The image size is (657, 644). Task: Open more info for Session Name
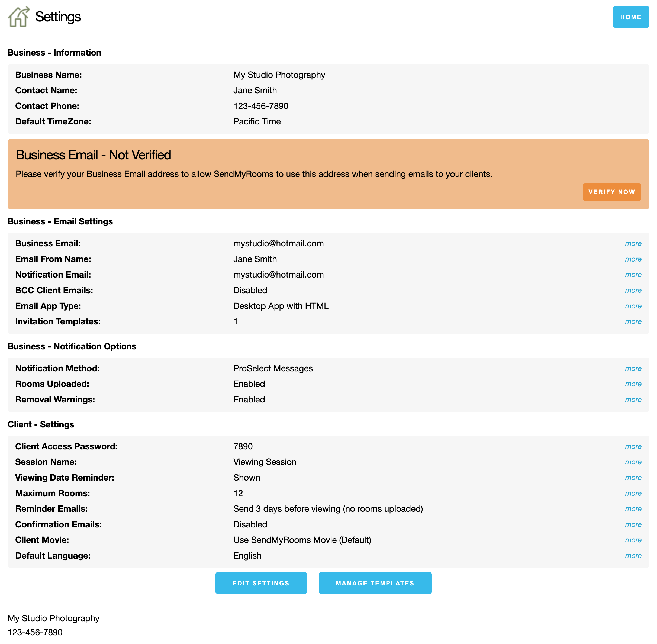click(x=633, y=462)
